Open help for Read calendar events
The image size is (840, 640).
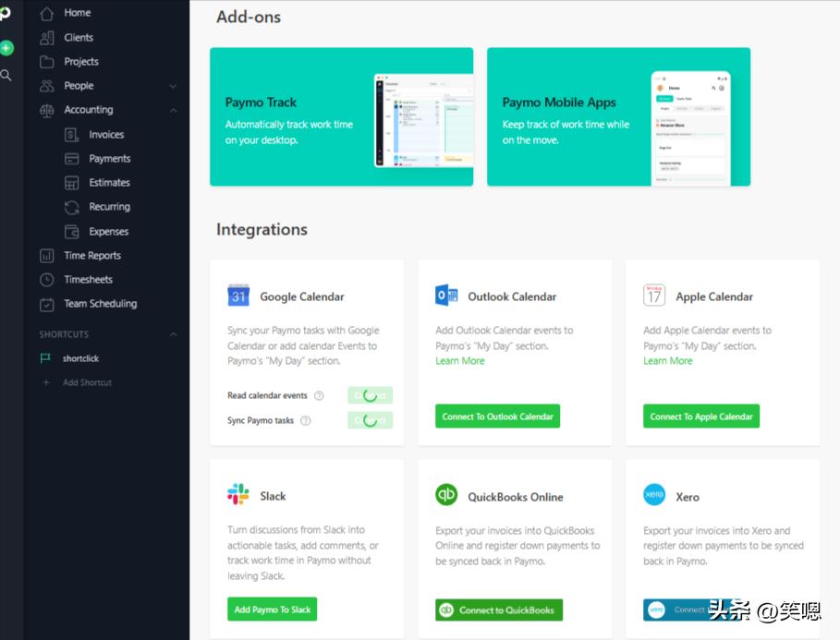click(x=319, y=396)
